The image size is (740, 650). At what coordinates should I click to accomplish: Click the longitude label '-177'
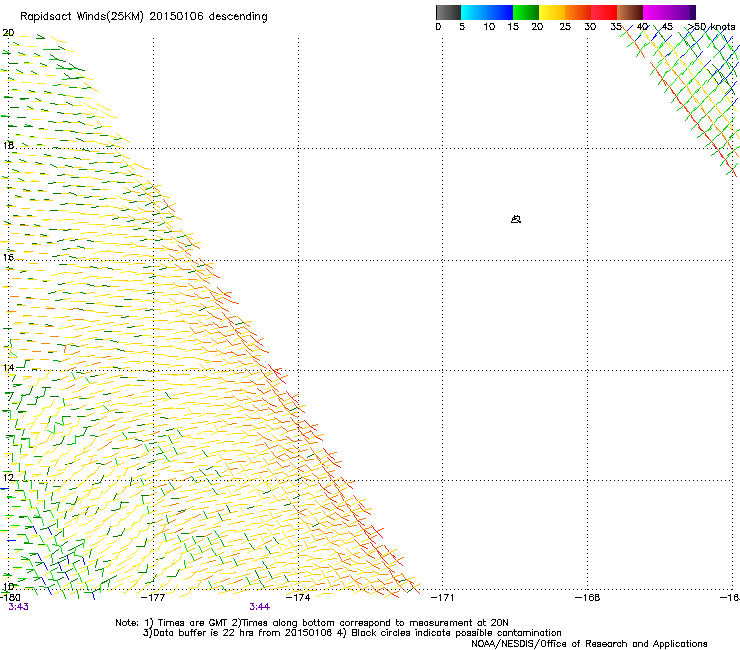[x=153, y=598]
